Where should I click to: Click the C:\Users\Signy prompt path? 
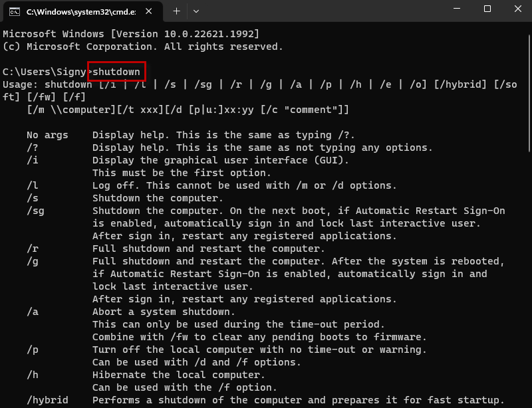tap(45, 71)
